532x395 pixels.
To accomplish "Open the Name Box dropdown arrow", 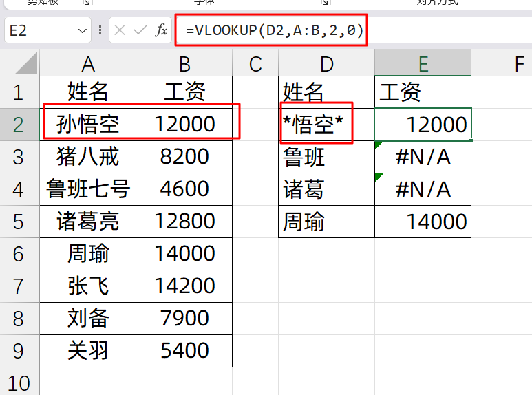I will pos(82,31).
